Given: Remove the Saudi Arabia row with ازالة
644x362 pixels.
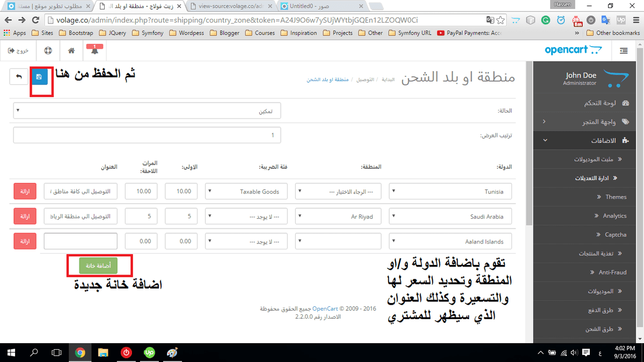Looking at the screenshot, I should coord(25,217).
